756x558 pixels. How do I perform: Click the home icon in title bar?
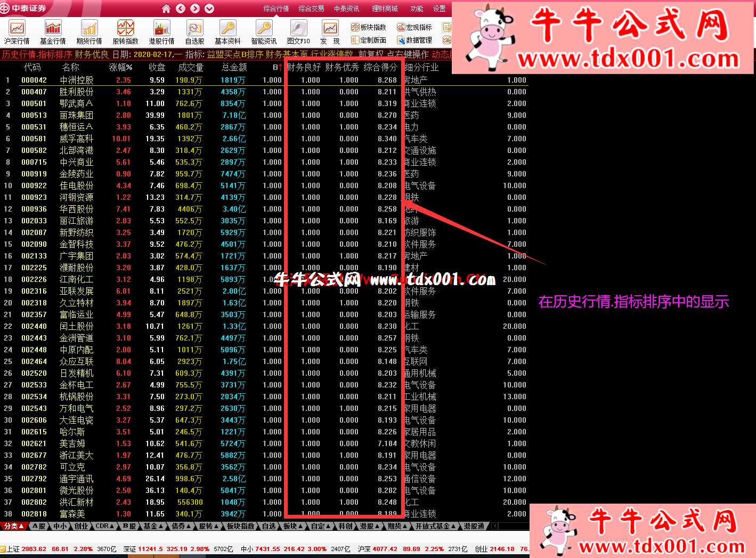click(x=166, y=9)
